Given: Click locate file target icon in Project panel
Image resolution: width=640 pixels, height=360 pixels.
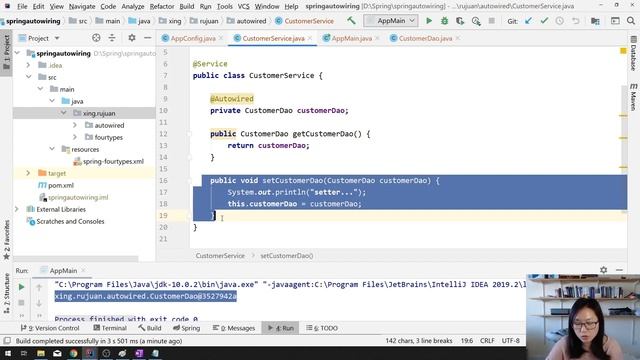Looking at the screenshot, I should click(x=96, y=38).
